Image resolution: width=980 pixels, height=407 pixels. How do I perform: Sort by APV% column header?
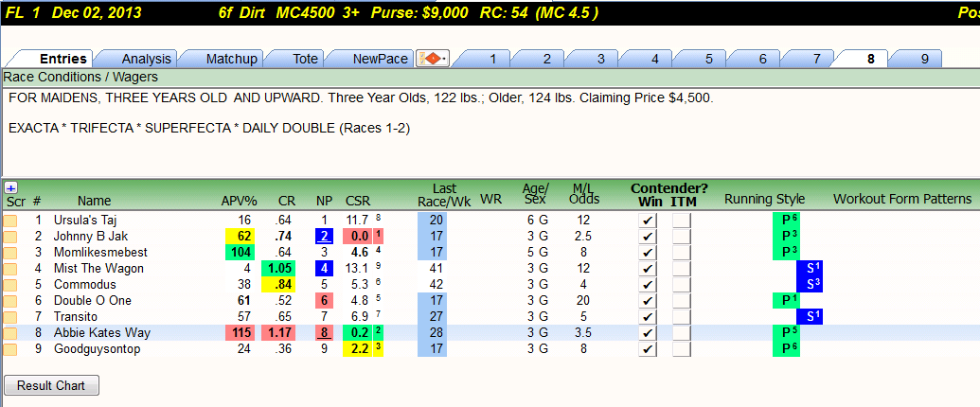(238, 201)
